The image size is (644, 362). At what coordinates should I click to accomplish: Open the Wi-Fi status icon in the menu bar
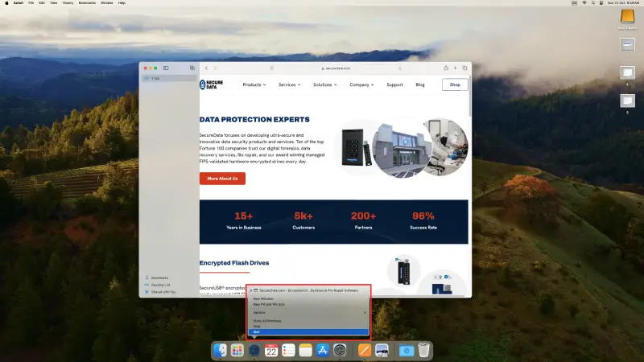pos(584,3)
